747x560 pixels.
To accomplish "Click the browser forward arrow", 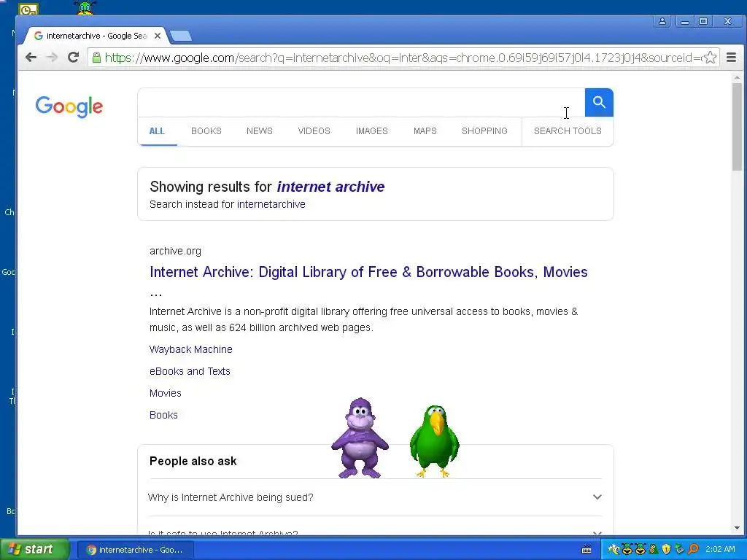I will pos(52,58).
